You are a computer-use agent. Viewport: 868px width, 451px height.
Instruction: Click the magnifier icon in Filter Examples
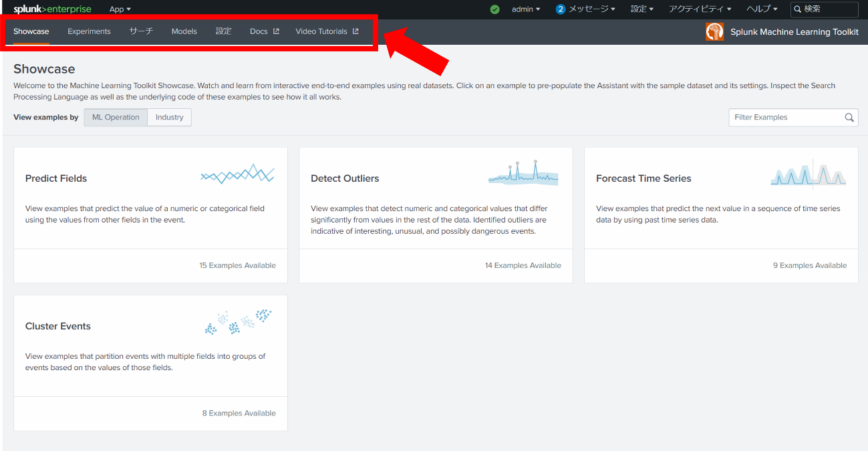pos(849,118)
